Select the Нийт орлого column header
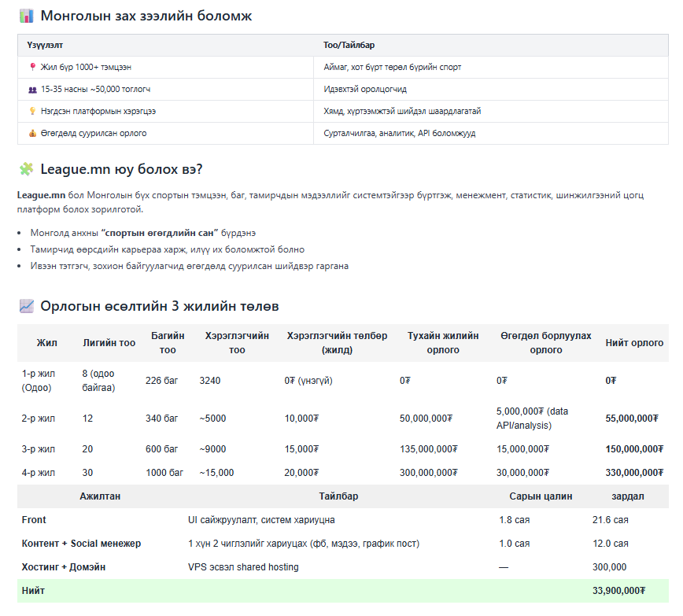Viewport: 683px width, 616px height. coord(633,343)
